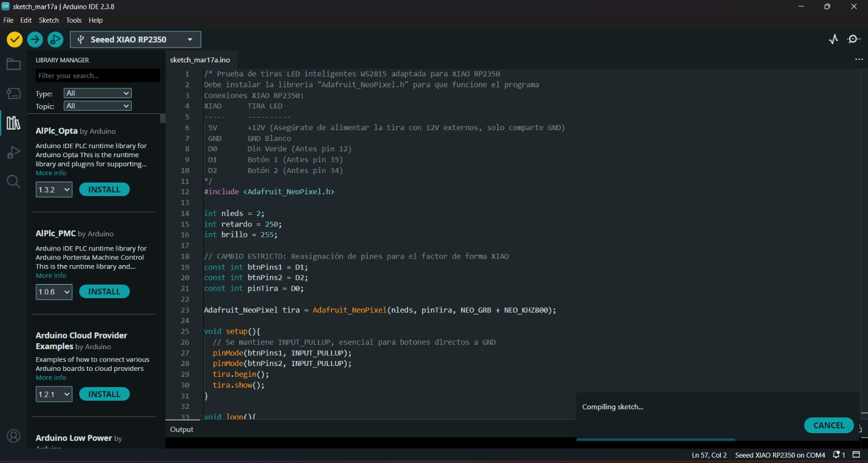Open the notifications bell in status bar
This screenshot has width=868, height=463.
pyautogui.click(x=839, y=455)
